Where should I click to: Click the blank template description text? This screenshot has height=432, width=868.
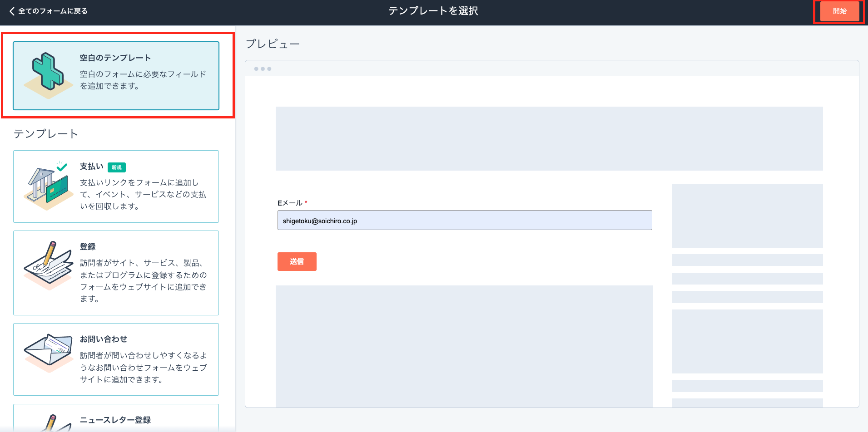(143, 80)
